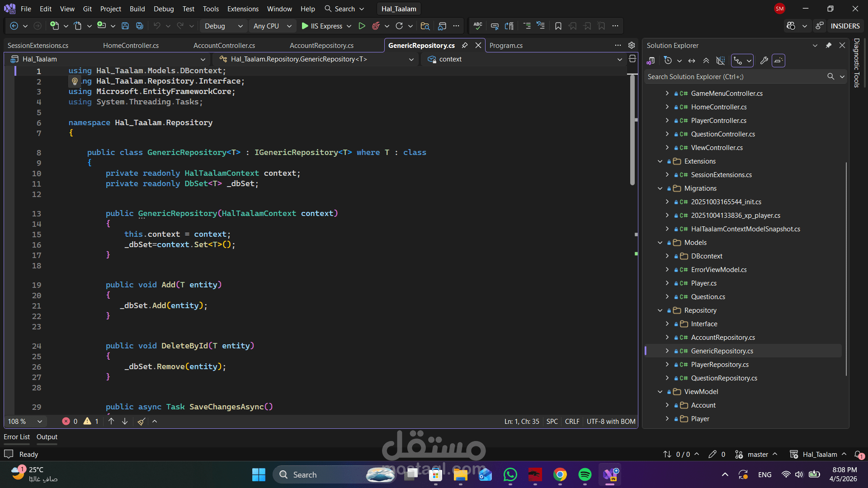Toggle pin on GenericRepository.cs tab
Screen dimensions: 868x488
point(465,45)
